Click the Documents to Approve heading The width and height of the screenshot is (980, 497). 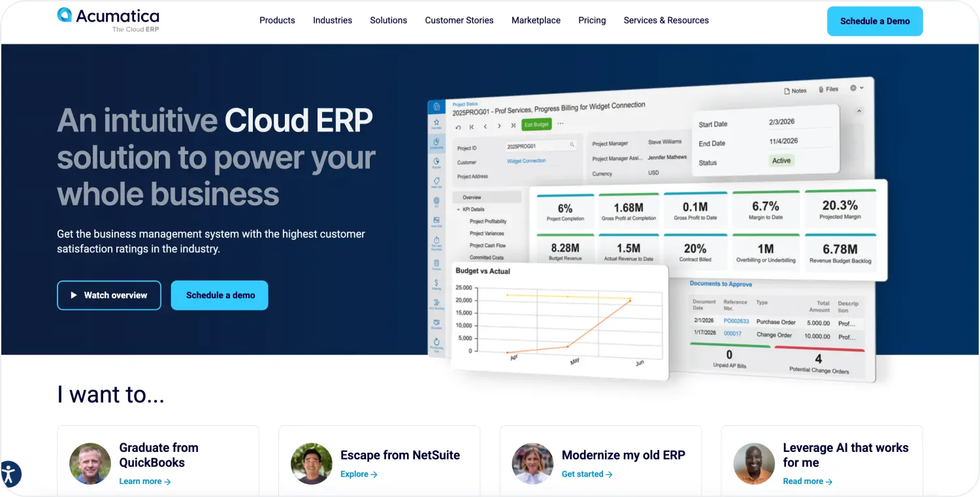coord(721,284)
